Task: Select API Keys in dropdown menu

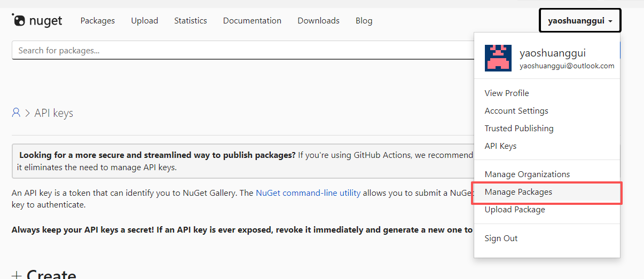Action: (x=500, y=146)
